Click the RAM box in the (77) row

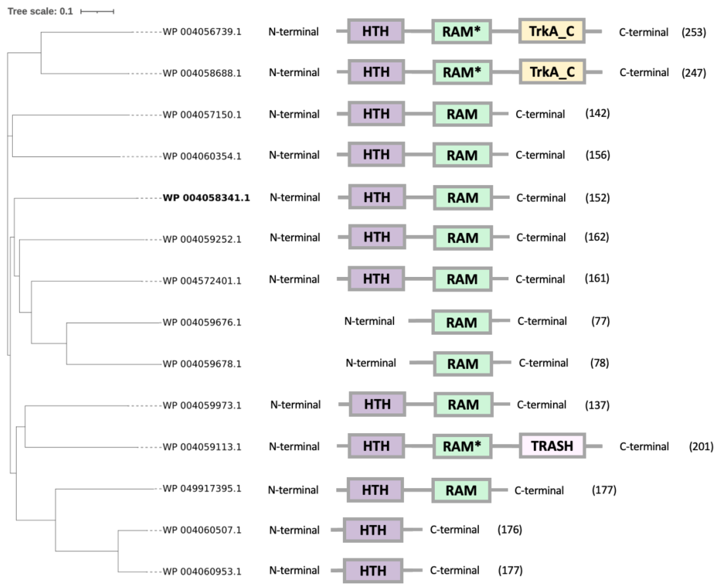coord(461,322)
